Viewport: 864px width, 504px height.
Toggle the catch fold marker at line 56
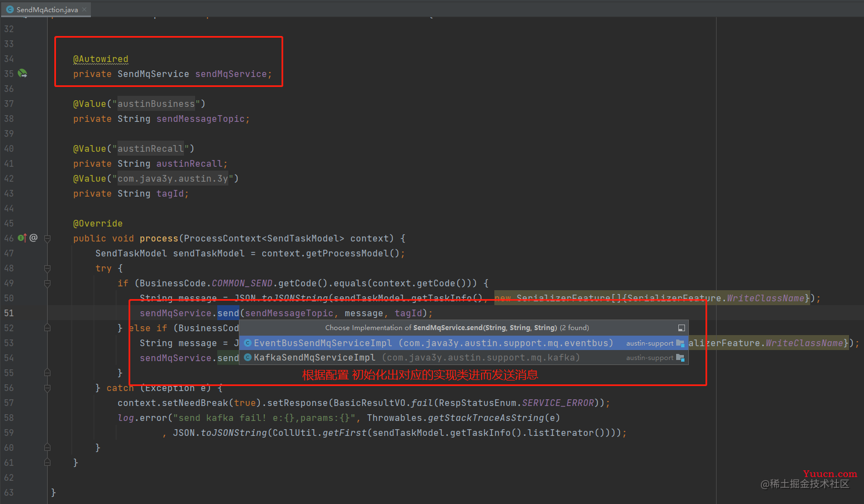[x=47, y=388]
